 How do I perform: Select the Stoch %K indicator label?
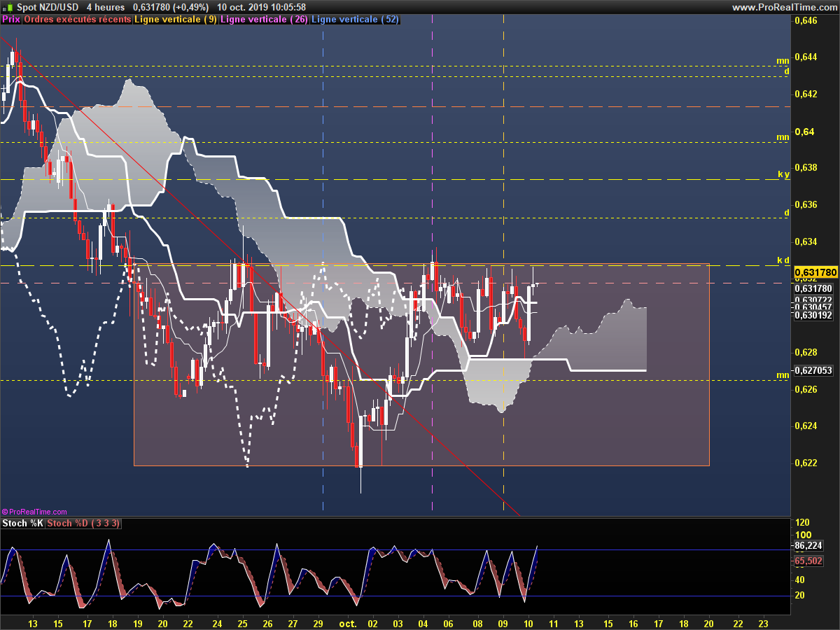pyautogui.click(x=22, y=524)
